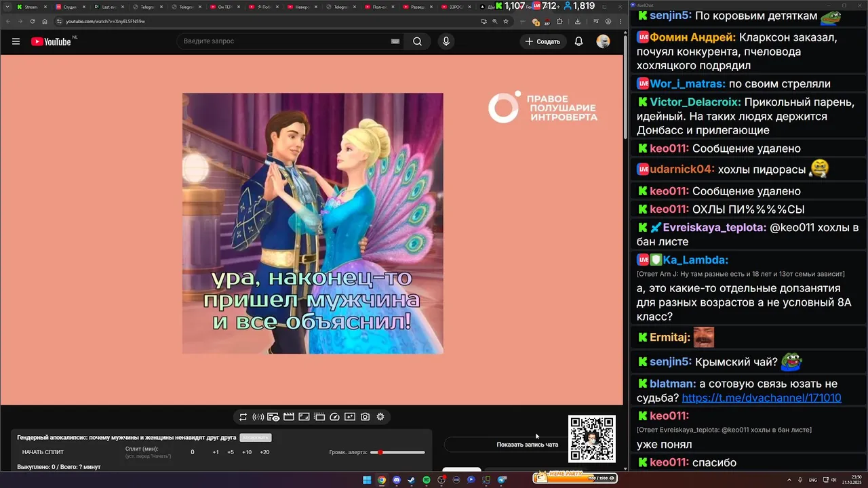This screenshot has width=868, height=488.
Task: Click username udarnick04 in chat
Action: click(682, 169)
